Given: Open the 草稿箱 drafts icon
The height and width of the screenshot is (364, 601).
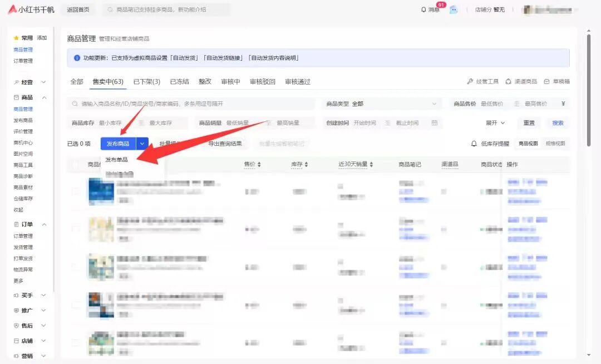Looking at the screenshot, I should click(546, 81).
